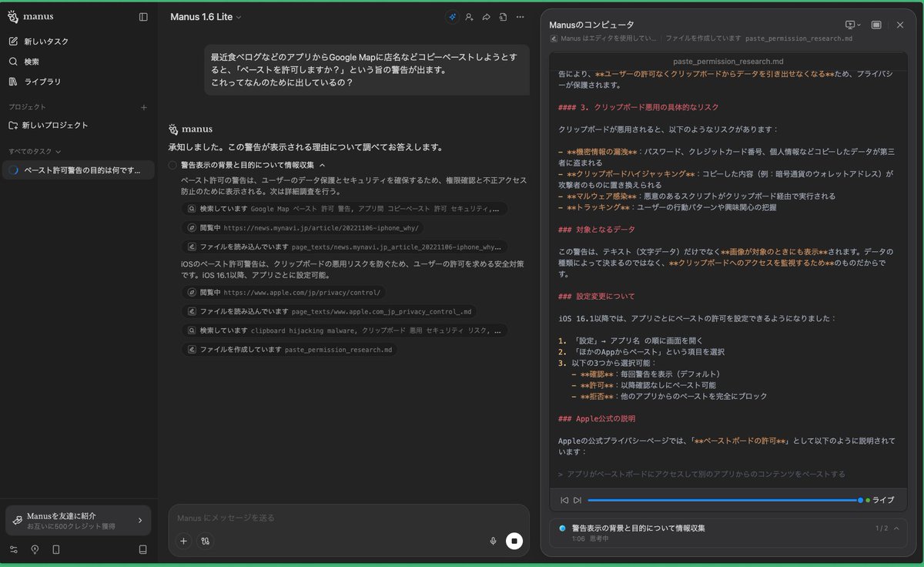924x567 pixels.
Task: Start voice input with the microphone
Action: 493,541
